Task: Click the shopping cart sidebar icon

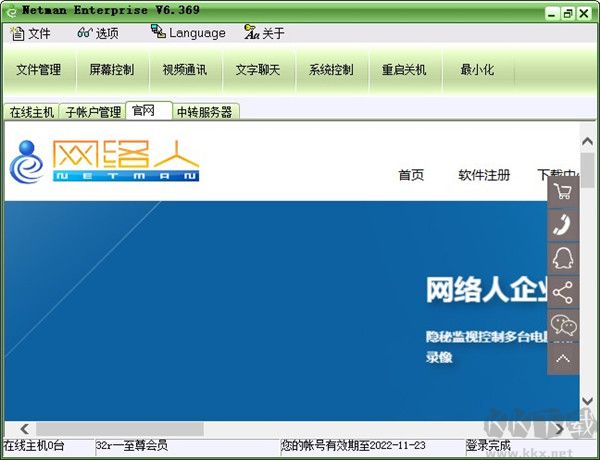Action: pos(563,191)
